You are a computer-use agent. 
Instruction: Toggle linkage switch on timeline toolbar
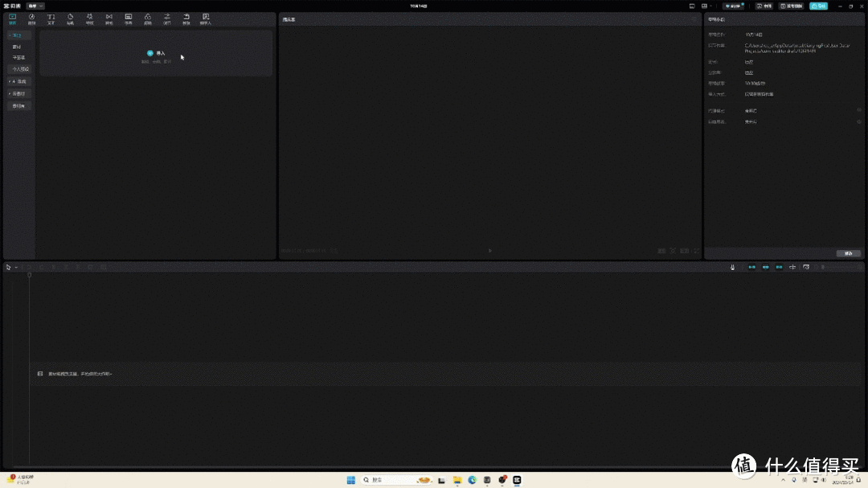[x=779, y=267]
